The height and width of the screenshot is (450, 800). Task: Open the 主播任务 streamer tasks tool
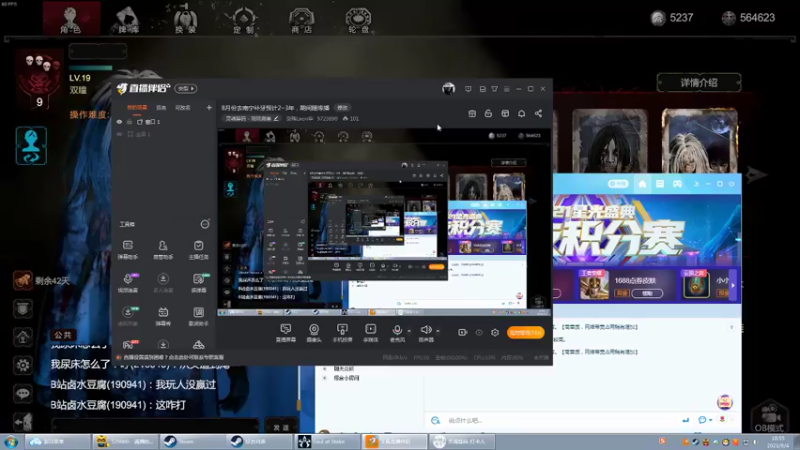click(198, 250)
